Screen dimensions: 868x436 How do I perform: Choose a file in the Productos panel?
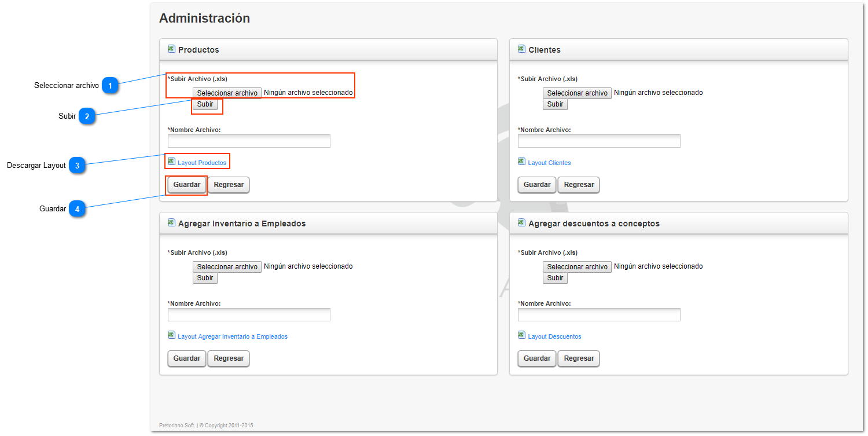point(227,93)
